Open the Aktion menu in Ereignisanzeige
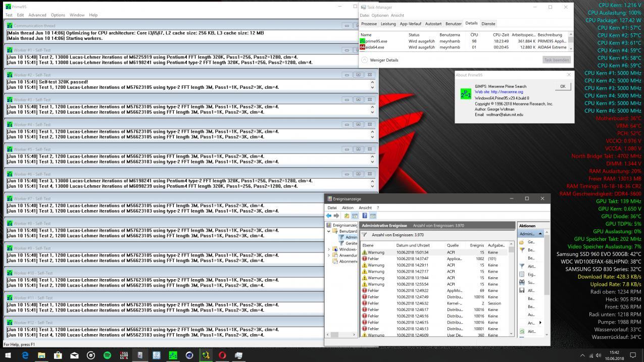Screen dimensions: 644x362 pyautogui.click(x=348, y=208)
